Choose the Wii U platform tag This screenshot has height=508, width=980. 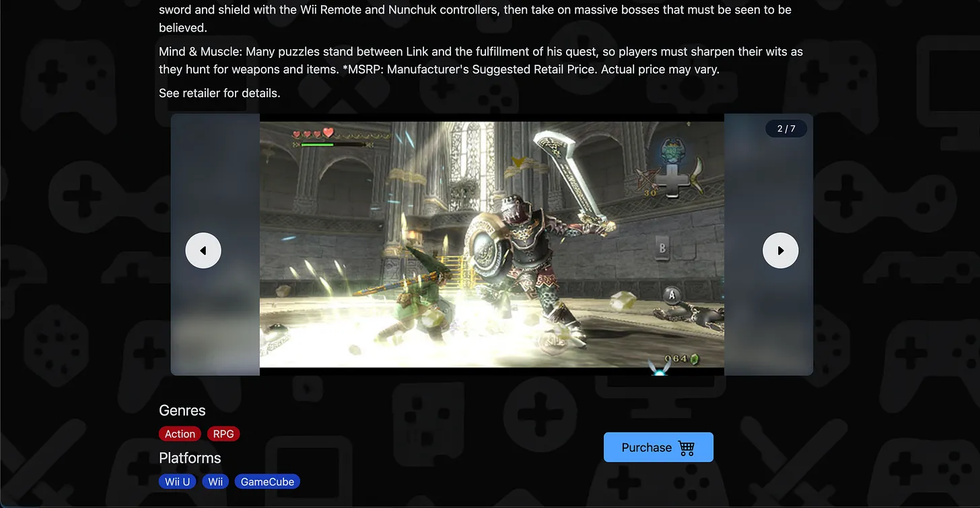coord(177,481)
